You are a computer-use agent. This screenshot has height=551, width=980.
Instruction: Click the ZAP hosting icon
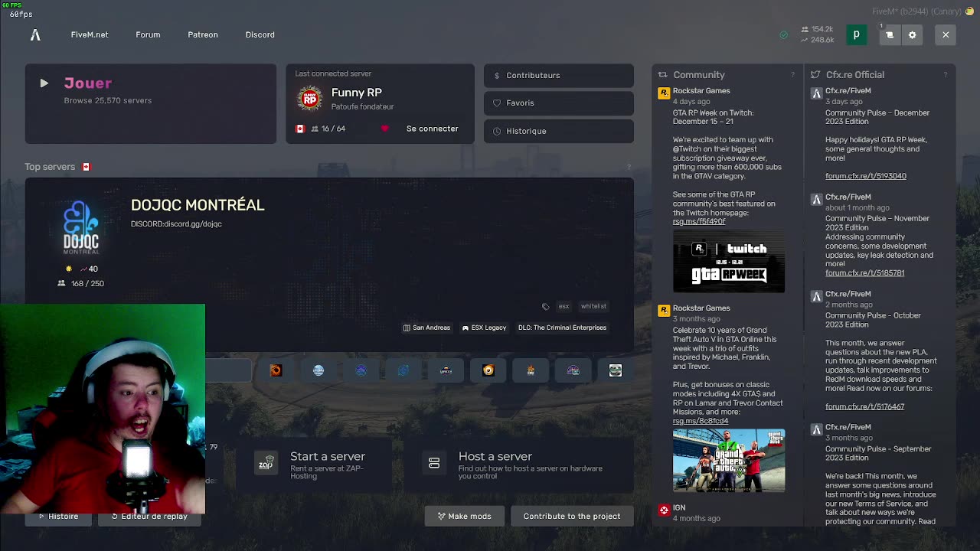tap(266, 463)
